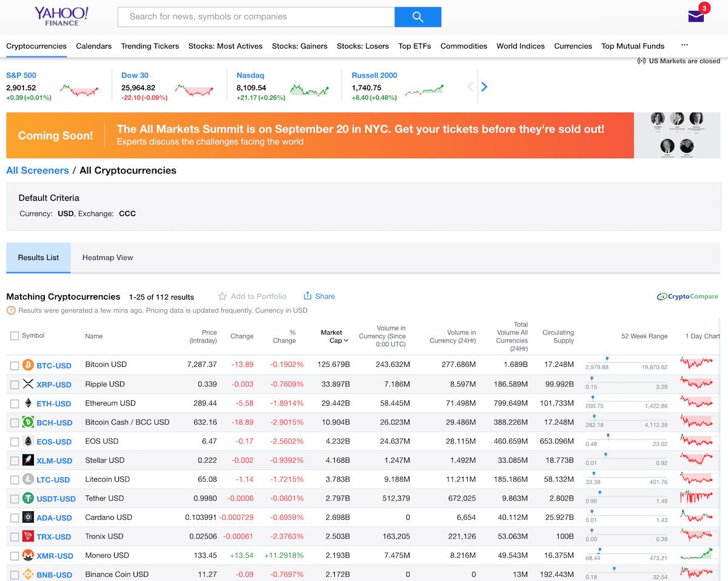The height and width of the screenshot is (581, 728).
Task: Check the USDT-USD row checkbox
Action: pyautogui.click(x=15, y=499)
